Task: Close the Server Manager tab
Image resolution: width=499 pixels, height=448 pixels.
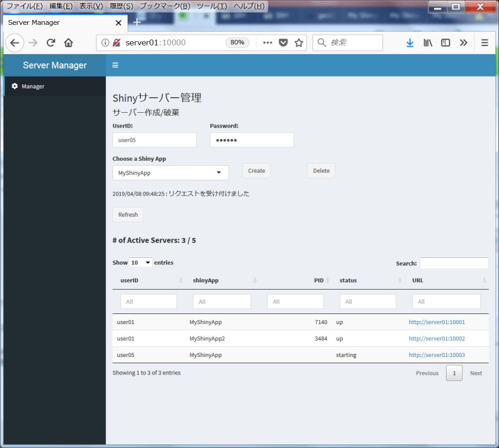Action: point(119,23)
